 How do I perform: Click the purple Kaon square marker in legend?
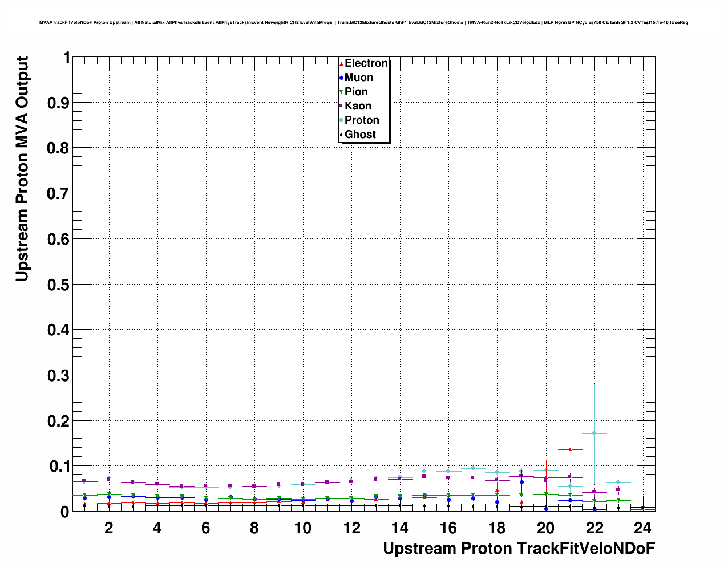click(x=341, y=106)
